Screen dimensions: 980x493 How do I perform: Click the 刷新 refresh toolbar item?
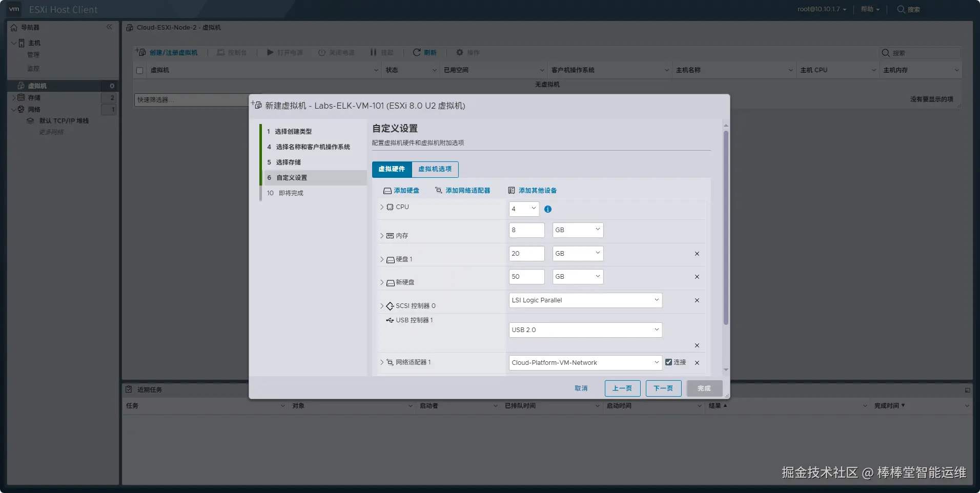coord(425,52)
